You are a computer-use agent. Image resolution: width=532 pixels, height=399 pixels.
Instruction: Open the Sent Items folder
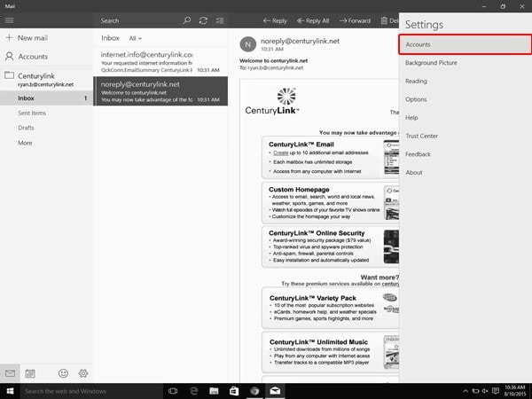[31, 113]
